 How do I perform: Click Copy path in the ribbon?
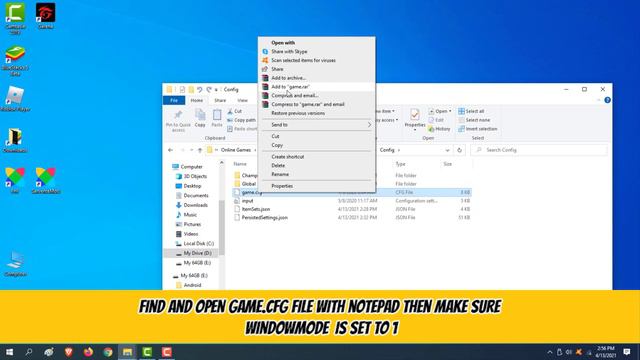[x=242, y=120]
